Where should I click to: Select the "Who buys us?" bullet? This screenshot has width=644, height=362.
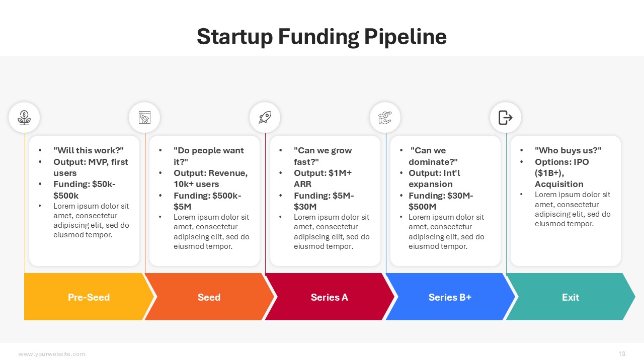click(x=568, y=150)
